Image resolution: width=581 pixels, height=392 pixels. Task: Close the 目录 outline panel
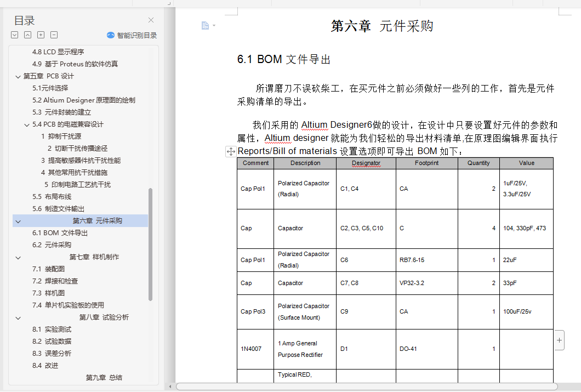click(x=151, y=20)
